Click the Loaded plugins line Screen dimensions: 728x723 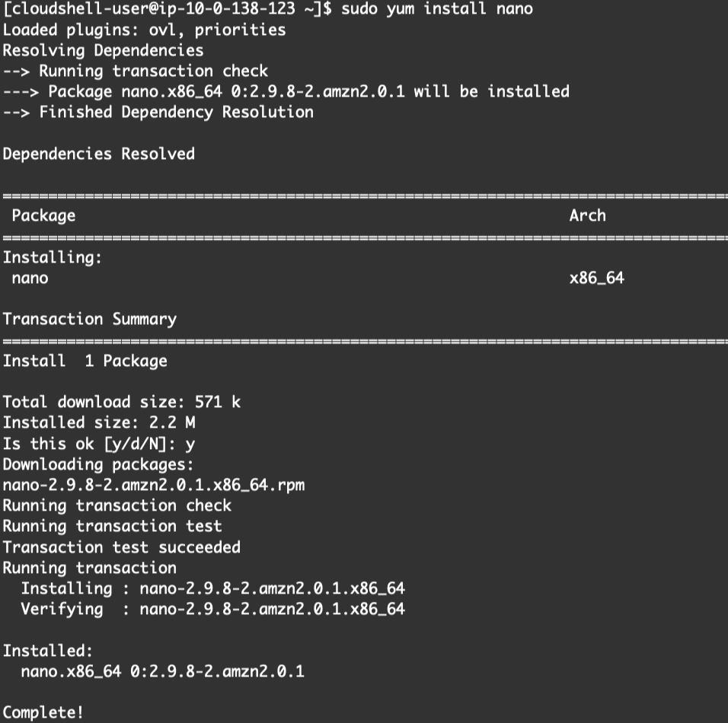tap(144, 30)
